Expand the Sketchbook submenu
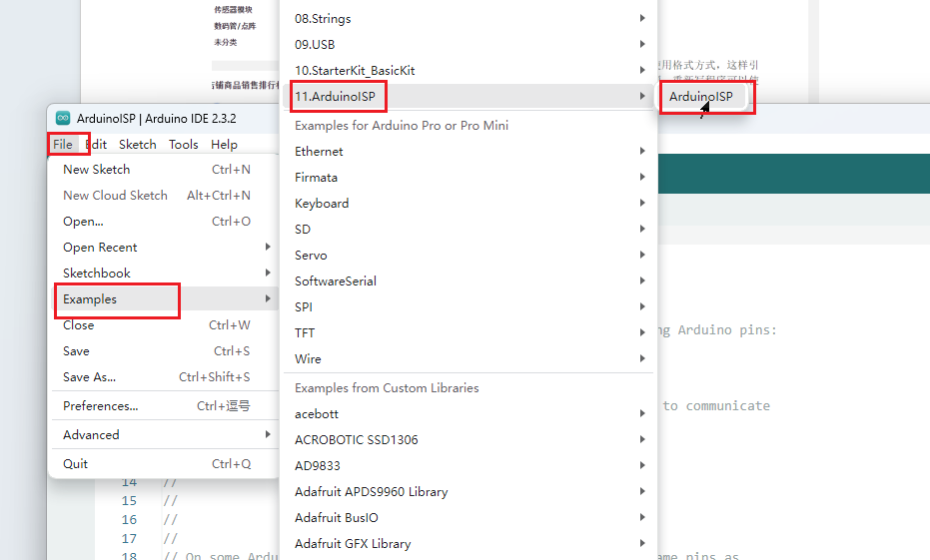Screen dimensions: 930x560 pos(97,274)
